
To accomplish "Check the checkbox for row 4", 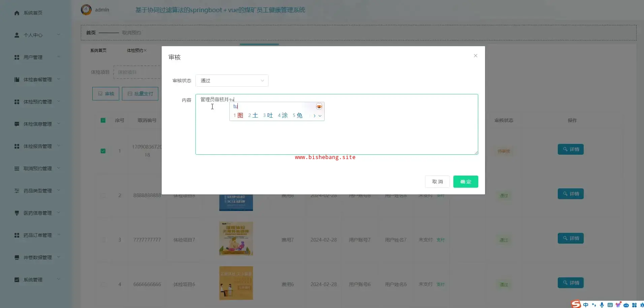I will 103,284.
